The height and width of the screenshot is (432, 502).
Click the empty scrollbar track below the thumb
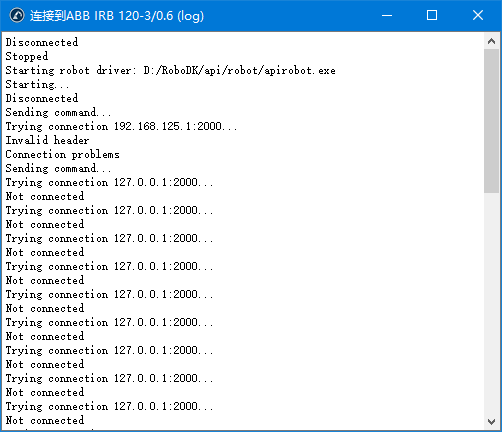pos(491,303)
